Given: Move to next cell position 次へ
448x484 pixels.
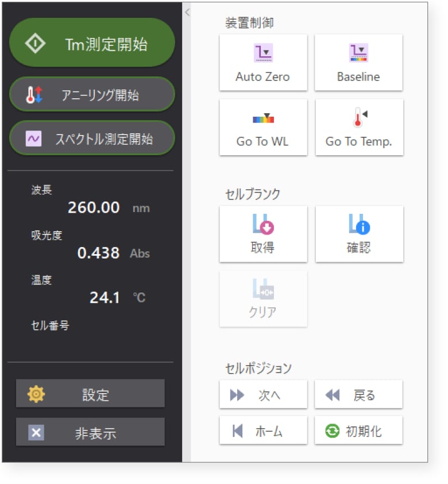Looking at the screenshot, I should point(263,394).
